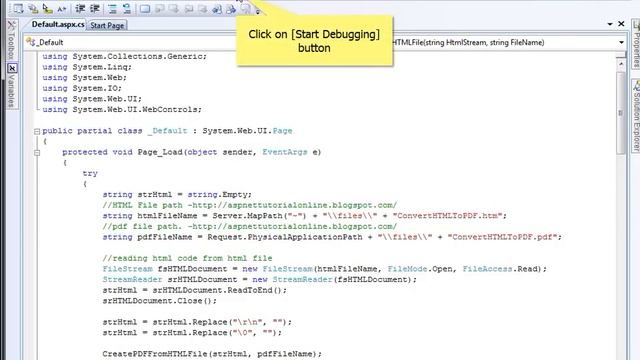Click 'using System.Web;' line
Viewport: 640px width, 360px height.
(84, 78)
